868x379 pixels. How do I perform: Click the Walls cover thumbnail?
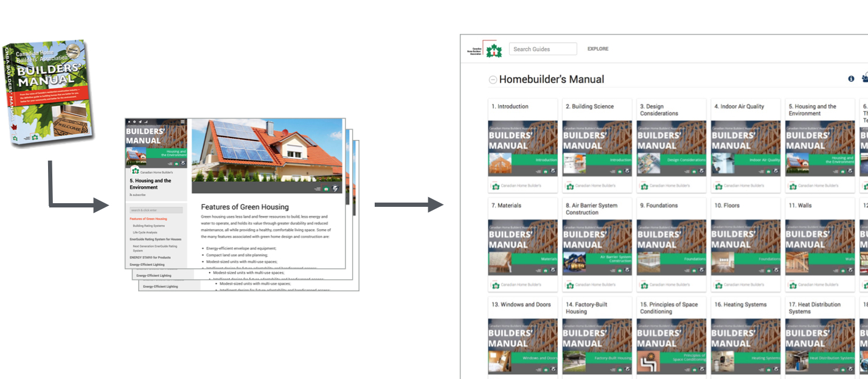tap(820, 248)
